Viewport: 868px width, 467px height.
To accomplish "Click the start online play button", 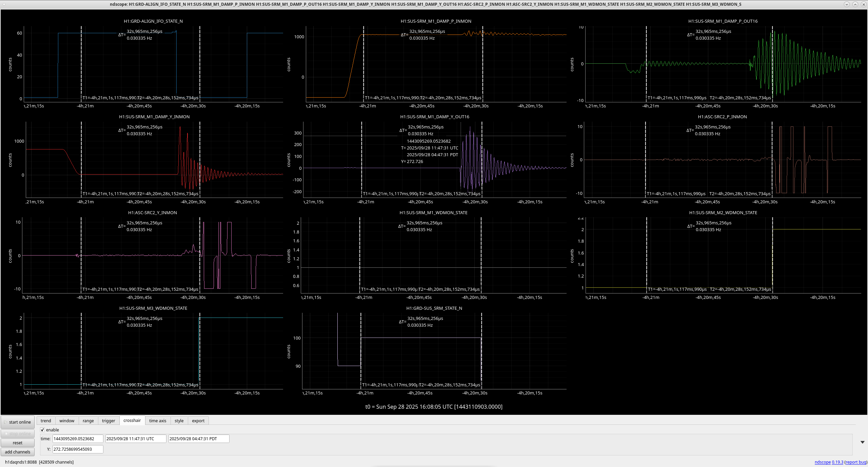I will pos(18,422).
